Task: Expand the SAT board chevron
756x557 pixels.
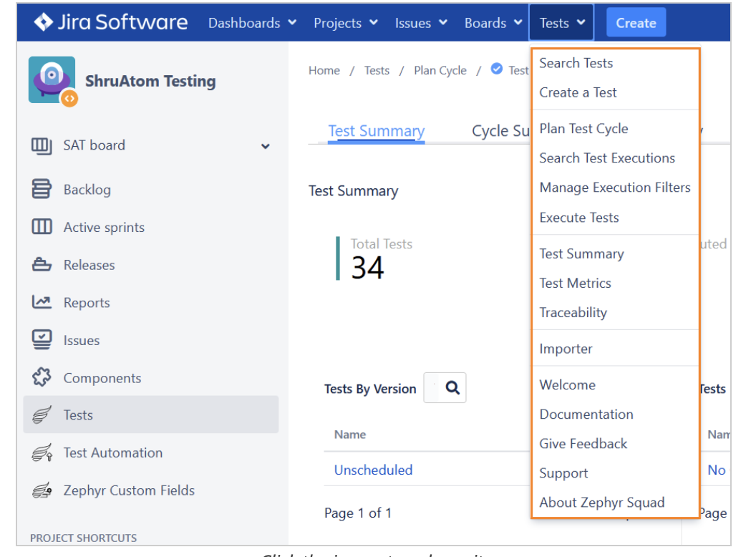Action: 265,146
